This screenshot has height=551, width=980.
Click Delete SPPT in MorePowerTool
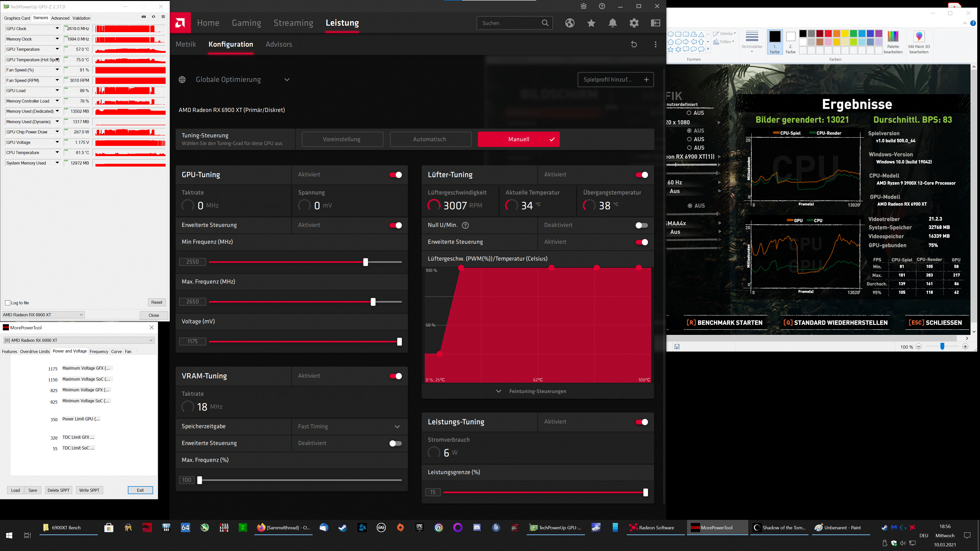point(59,490)
